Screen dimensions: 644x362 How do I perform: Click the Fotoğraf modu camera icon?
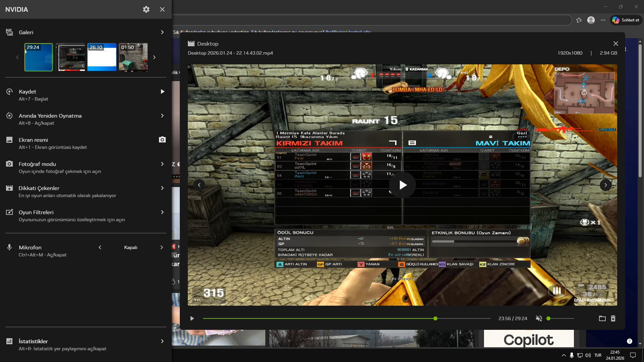click(9, 164)
